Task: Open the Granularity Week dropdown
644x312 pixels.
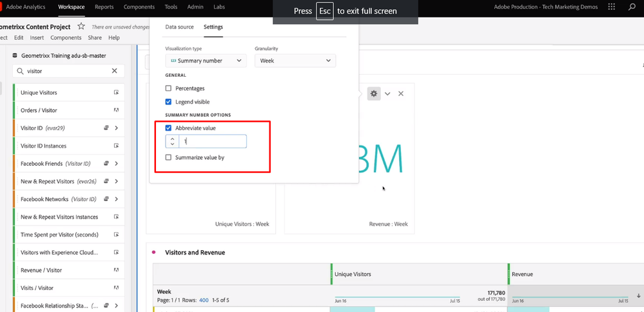Action: tap(295, 61)
